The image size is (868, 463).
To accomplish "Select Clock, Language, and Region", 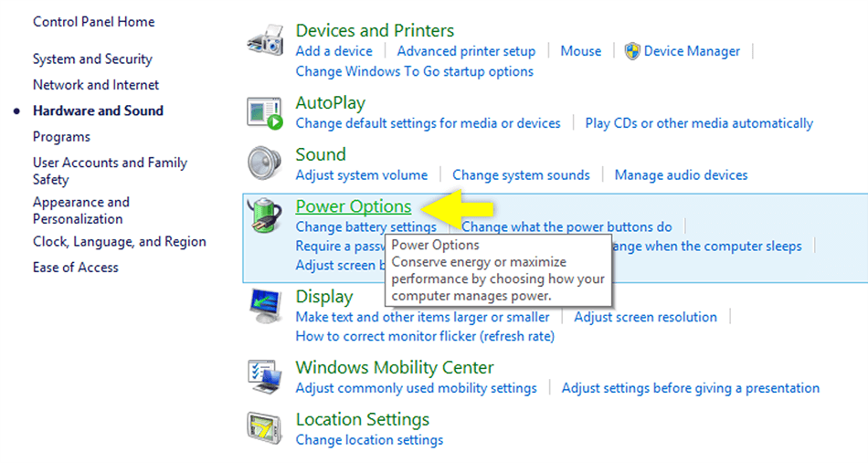I will point(119,242).
